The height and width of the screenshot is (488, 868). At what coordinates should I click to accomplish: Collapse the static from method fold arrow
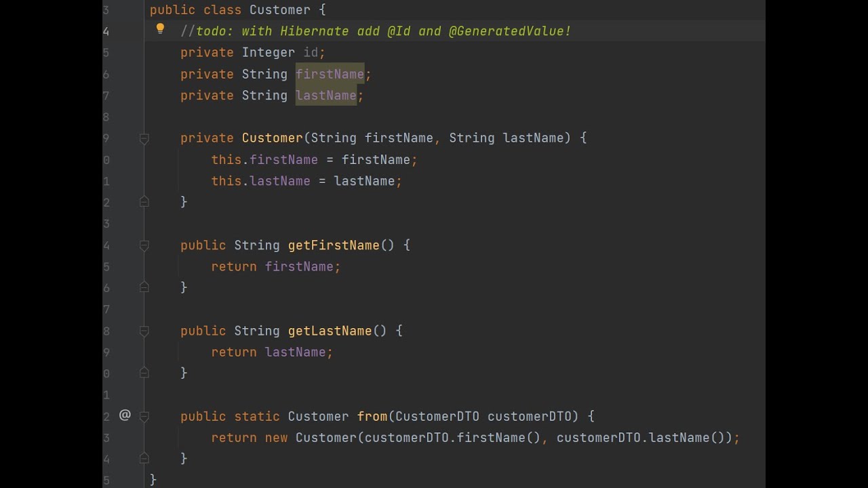pos(144,416)
